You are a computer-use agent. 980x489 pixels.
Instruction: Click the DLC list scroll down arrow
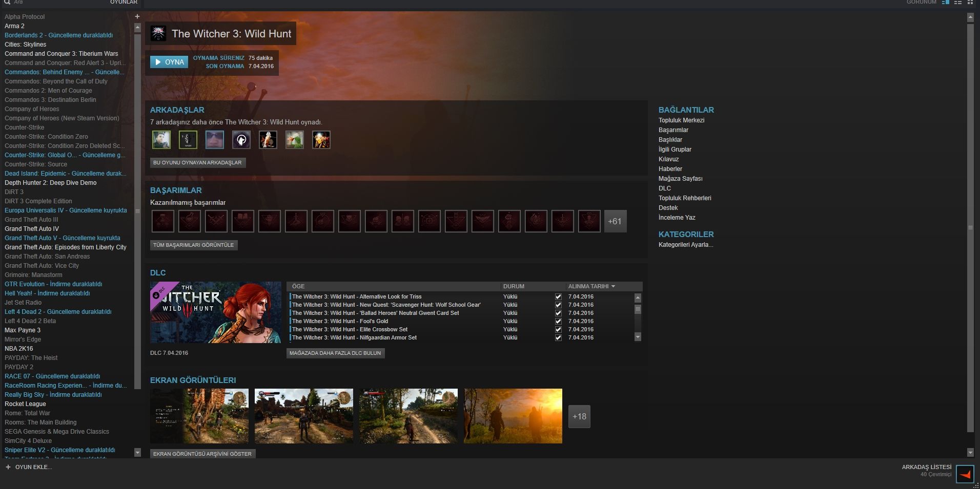(638, 337)
